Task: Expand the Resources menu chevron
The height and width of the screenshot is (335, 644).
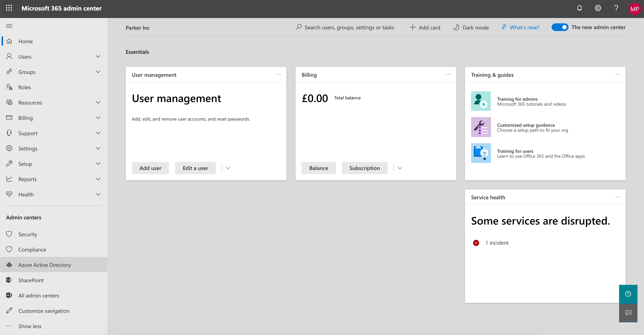Action: [98, 102]
